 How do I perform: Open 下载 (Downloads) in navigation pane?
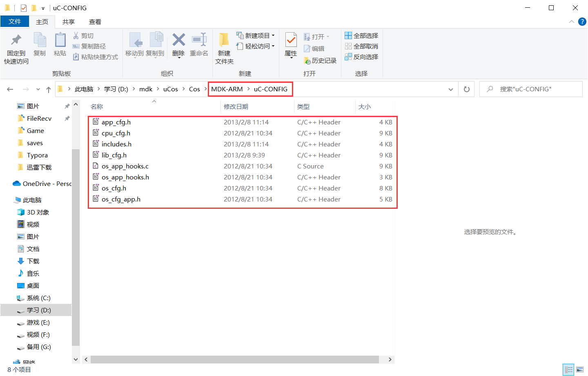point(33,261)
